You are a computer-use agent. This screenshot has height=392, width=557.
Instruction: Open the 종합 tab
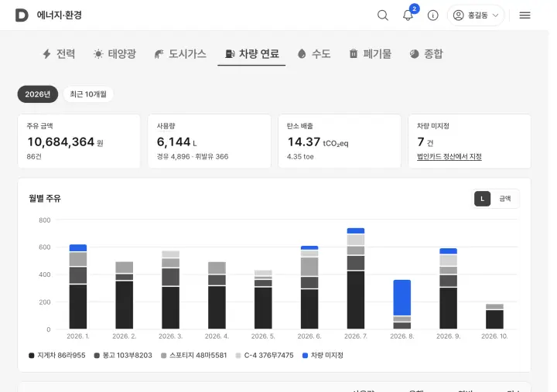pos(426,54)
